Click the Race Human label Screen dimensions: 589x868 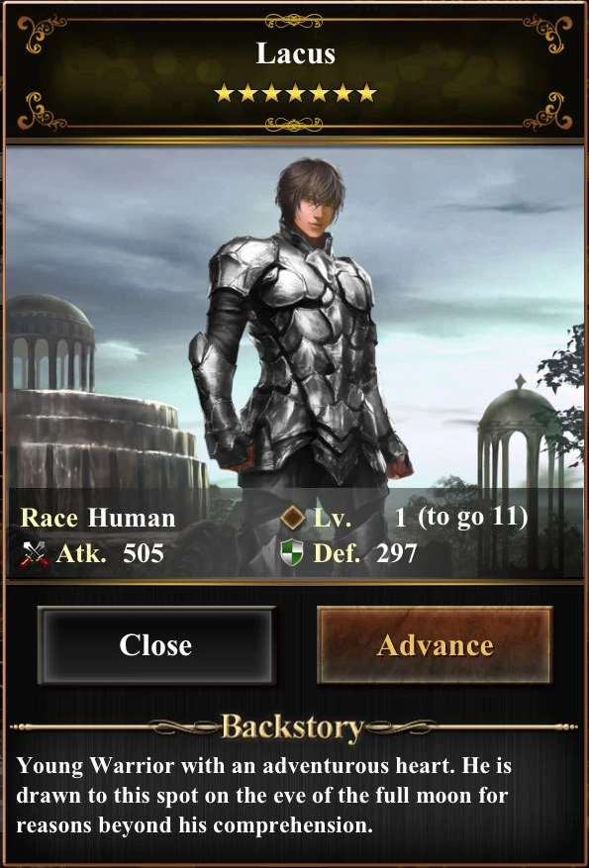98,519
